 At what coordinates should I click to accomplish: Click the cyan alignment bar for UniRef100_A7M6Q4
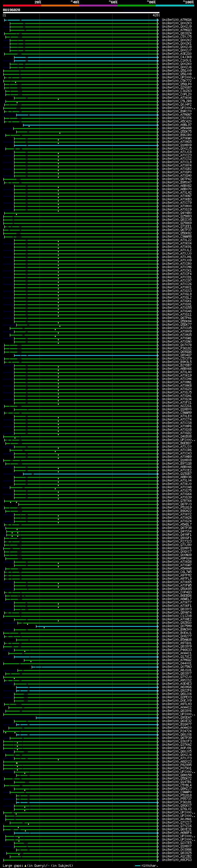(x=81, y=20)
